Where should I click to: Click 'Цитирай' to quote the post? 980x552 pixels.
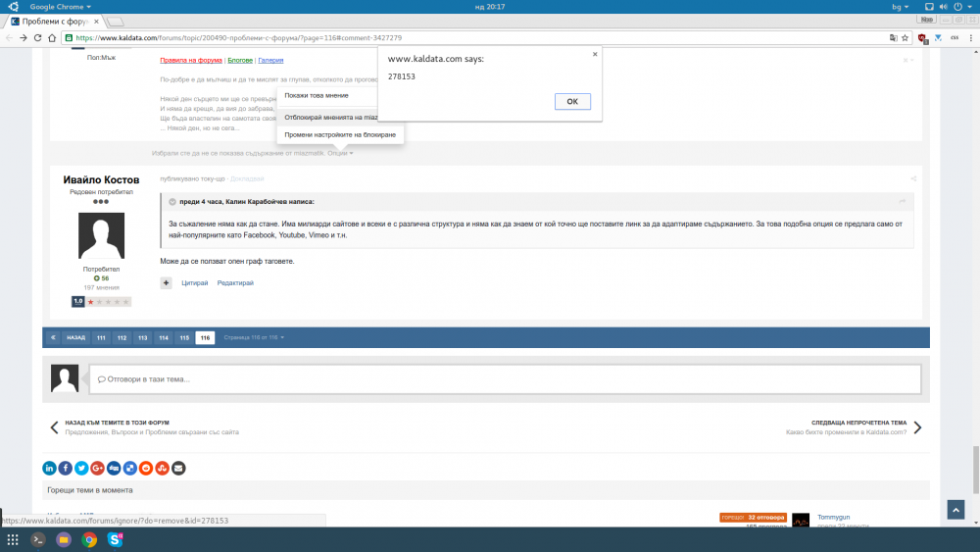tap(194, 283)
